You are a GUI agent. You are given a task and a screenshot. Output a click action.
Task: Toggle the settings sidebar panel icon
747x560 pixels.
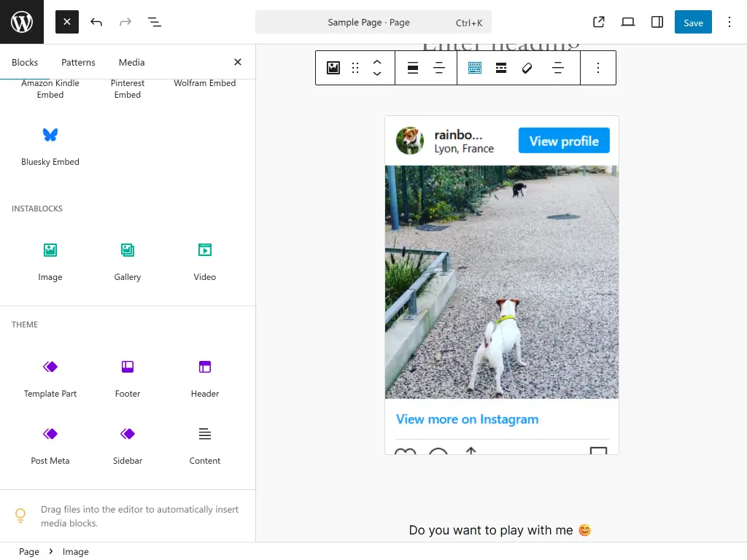coord(657,22)
